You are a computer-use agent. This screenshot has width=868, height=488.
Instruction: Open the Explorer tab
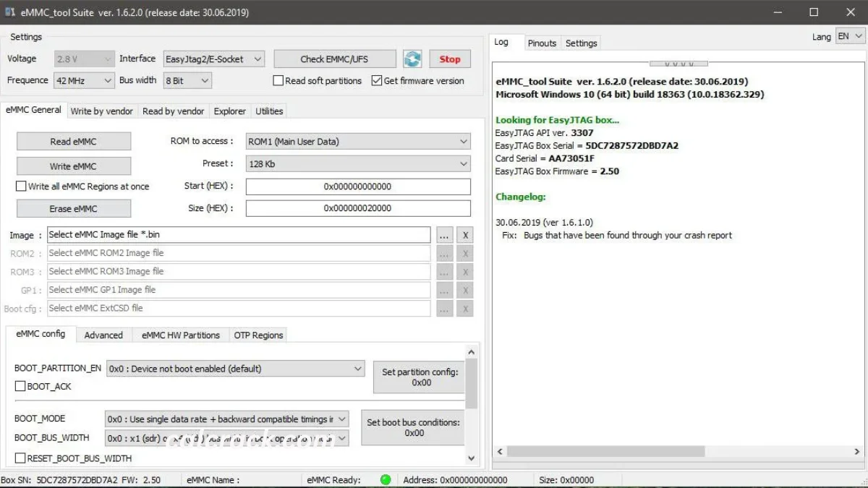tap(230, 111)
